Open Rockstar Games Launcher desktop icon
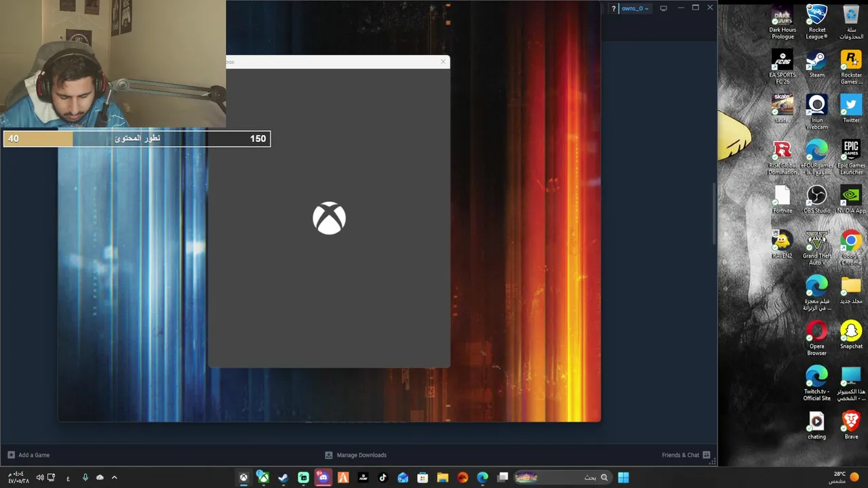The image size is (868, 488). tap(851, 68)
